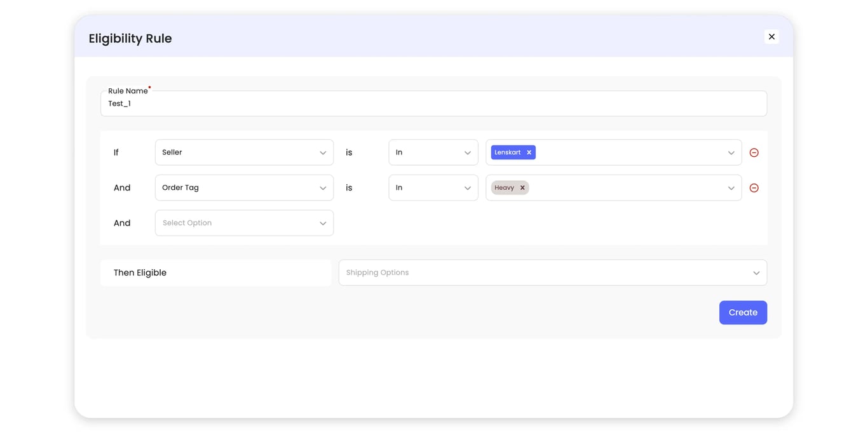868x433 pixels.
Task: Click the Then Eligible label
Action: 140,272
